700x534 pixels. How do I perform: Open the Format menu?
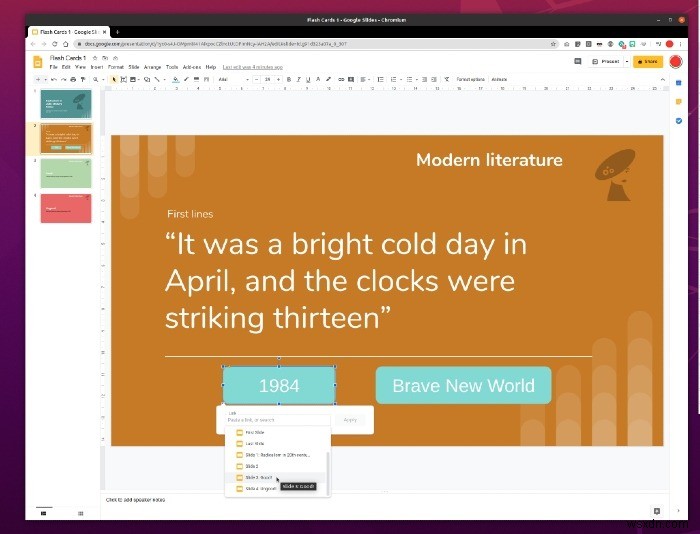[116, 67]
